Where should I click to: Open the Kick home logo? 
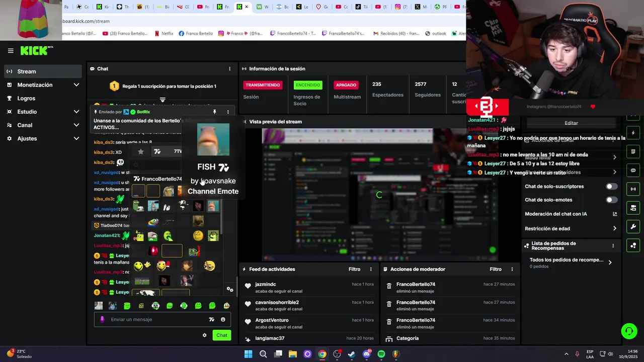tap(36, 50)
